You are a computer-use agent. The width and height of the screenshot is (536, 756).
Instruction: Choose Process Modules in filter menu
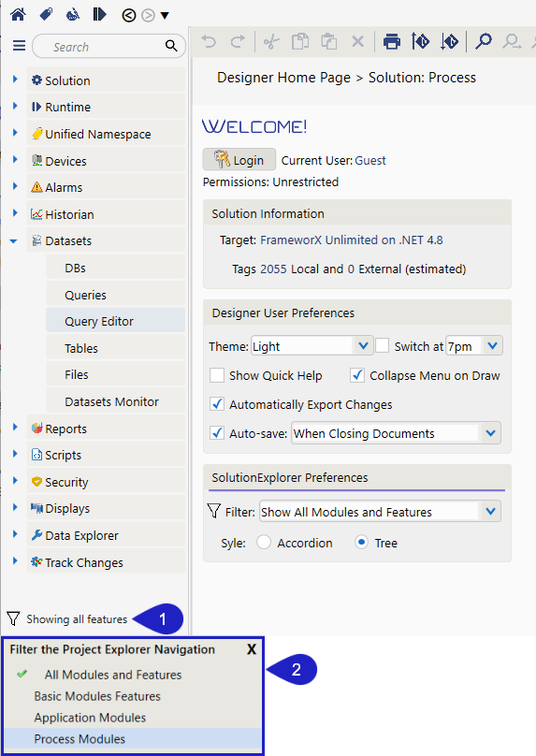80,738
